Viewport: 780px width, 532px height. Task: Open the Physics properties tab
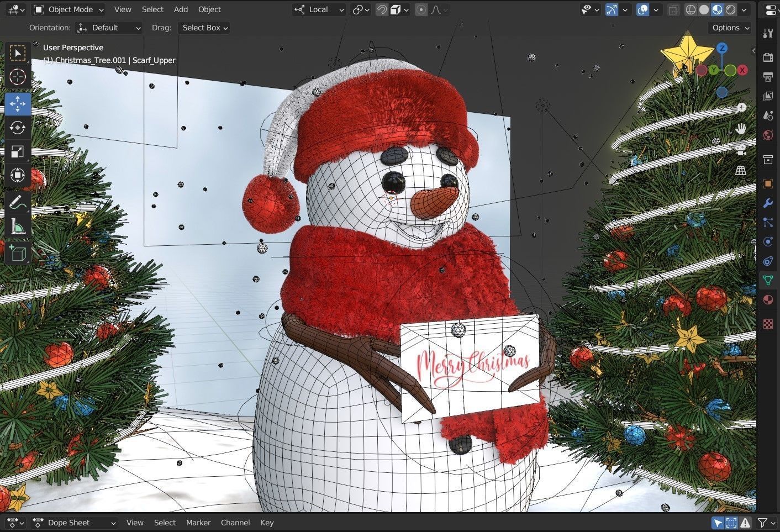pyautogui.click(x=768, y=241)
